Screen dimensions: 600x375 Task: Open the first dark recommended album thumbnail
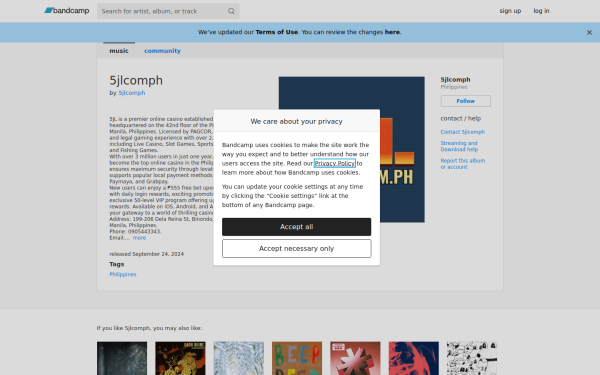(122, 358)
